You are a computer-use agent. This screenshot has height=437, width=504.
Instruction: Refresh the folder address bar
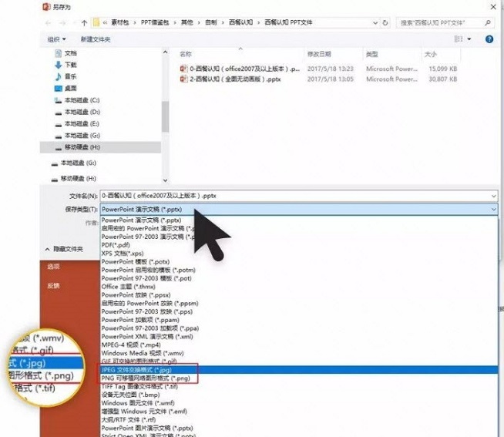pos(385,23)
